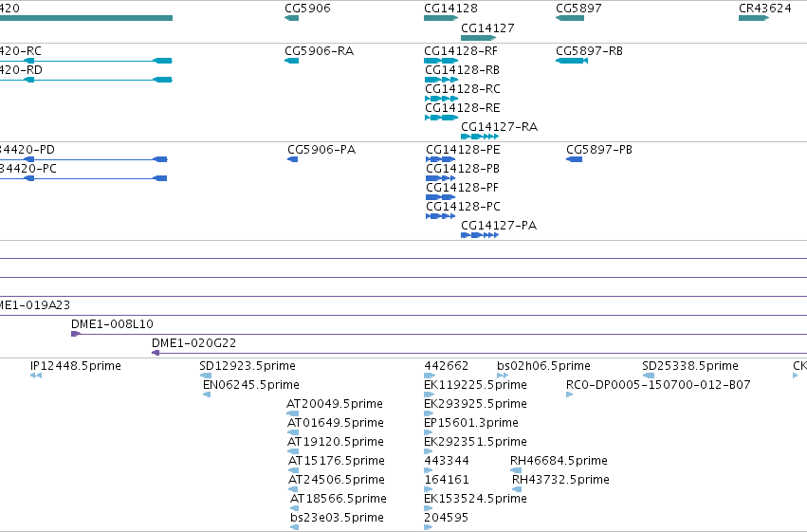807x532 pixels.
Task: Select EST label RH46684.5prime
Action: 559,461
